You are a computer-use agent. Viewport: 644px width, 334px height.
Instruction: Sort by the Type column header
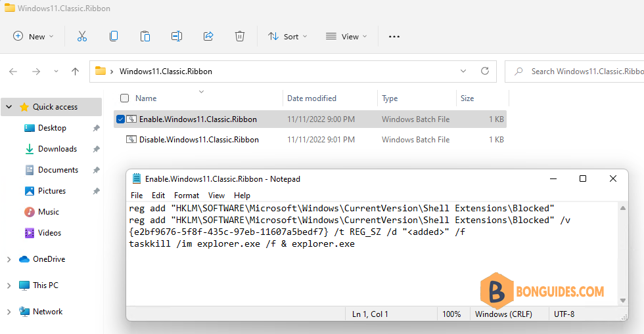390,98
